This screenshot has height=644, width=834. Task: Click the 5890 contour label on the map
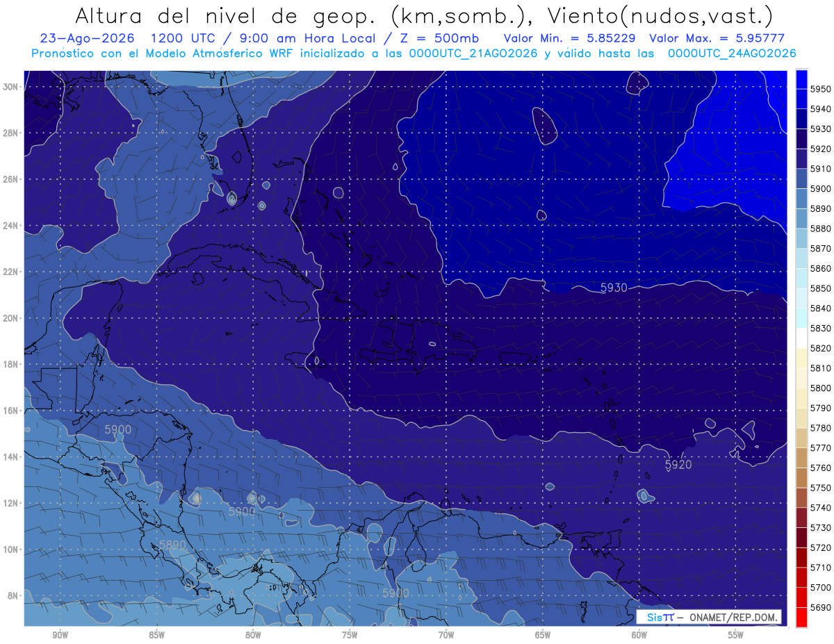pos(173,545)
